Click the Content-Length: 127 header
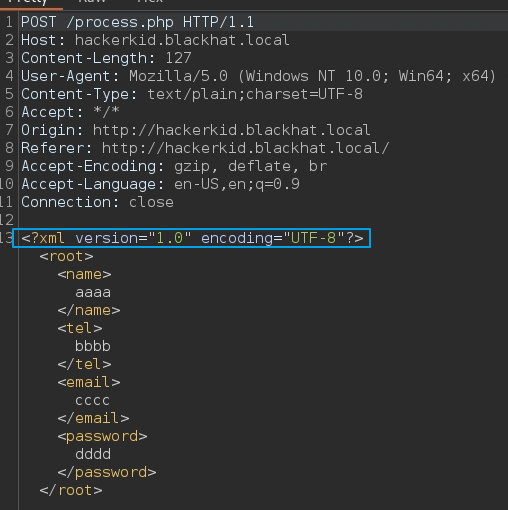 [x=106, y=58]
